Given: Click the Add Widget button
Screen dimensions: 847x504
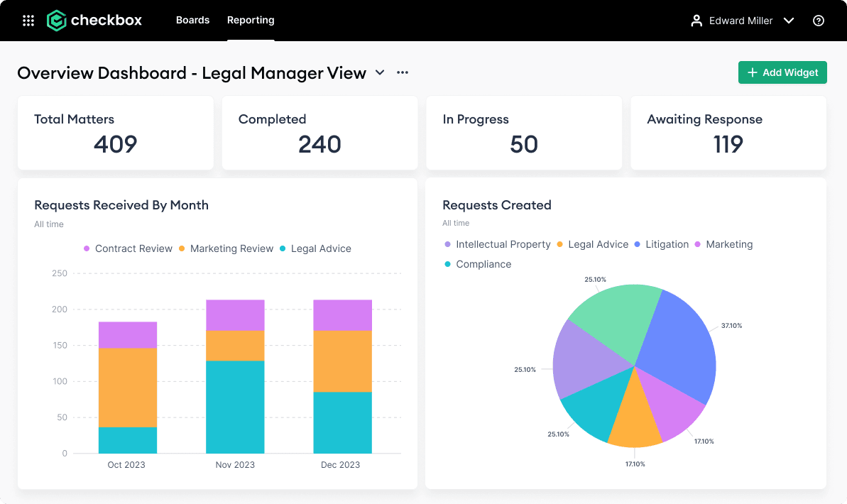Looking at the screenshot, I should click(x=782, y=72).
